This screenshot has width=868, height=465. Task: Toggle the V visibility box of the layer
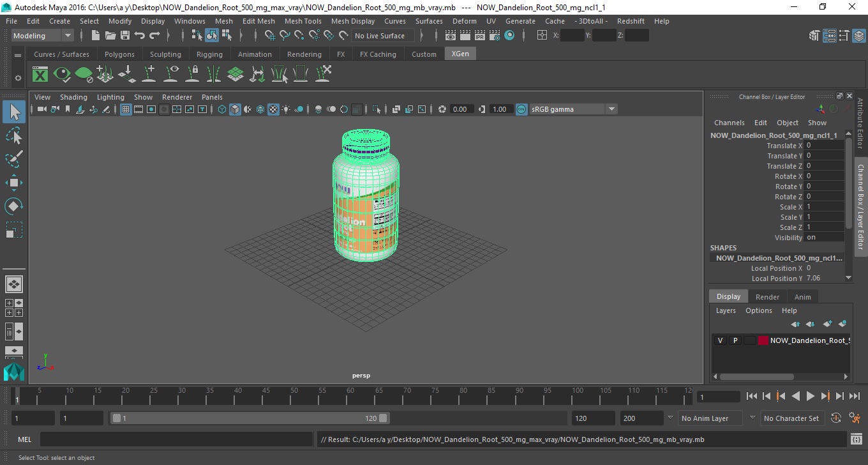(720, 340)
